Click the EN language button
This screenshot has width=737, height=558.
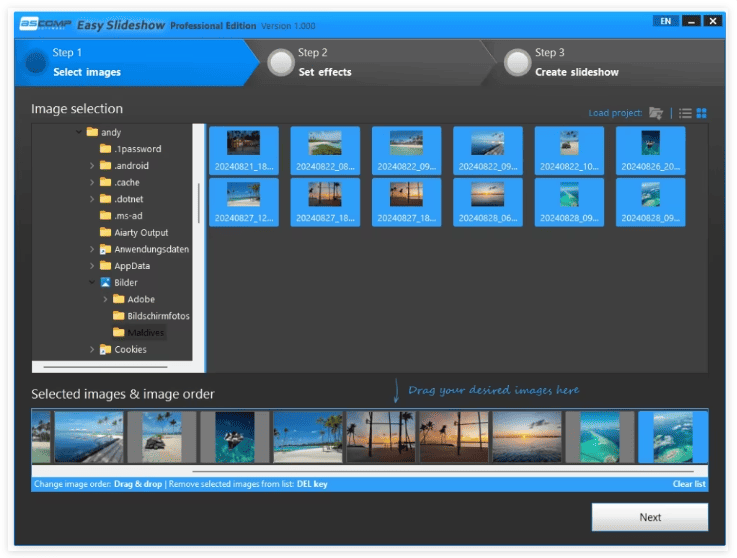click(666, 21)
